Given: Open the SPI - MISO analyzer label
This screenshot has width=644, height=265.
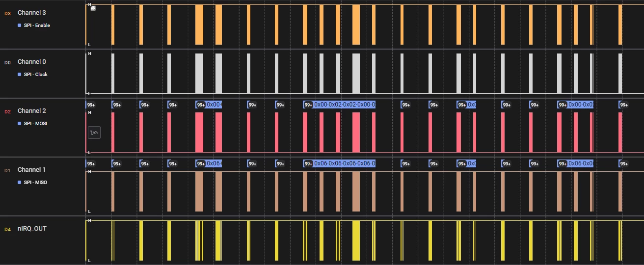Looking at the screenshot, I should click(36, 183).
